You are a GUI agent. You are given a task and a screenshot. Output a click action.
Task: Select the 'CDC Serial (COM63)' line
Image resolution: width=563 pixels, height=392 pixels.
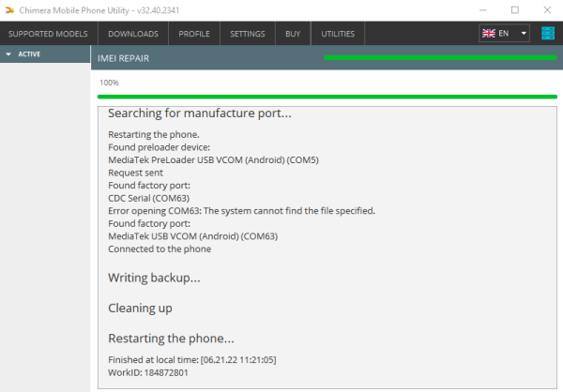pyautogui.click(x=148, y=199)
